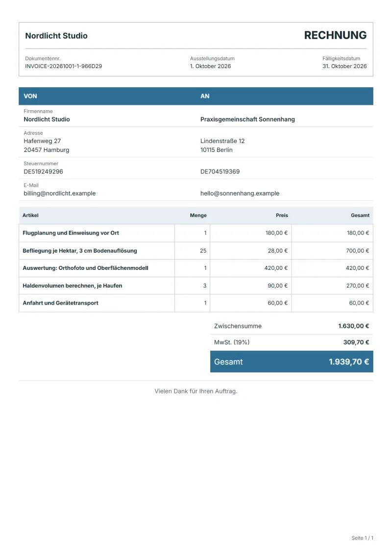Select the sender tax number "DE519249296"
392x554 pixels.
pos(43,172)
